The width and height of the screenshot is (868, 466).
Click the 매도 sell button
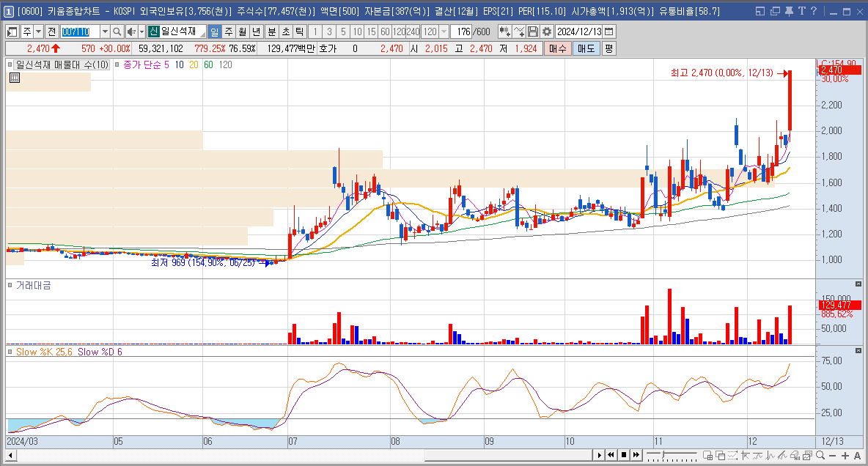[x=586, y=48]
